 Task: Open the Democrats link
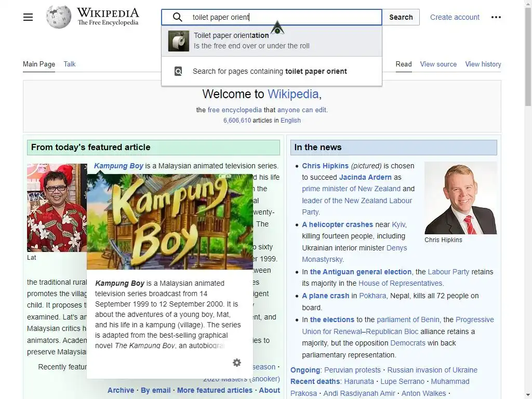coord(407,343)
